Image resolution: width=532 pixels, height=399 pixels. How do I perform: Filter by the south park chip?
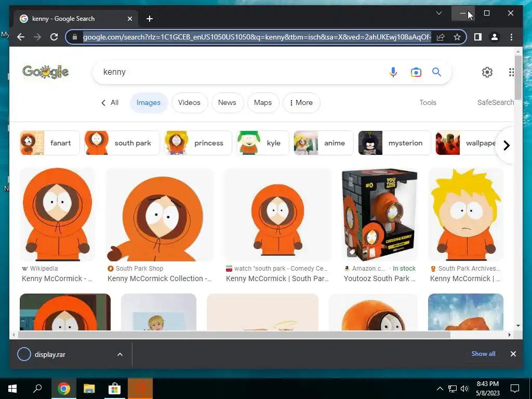(x=122, y=143)
